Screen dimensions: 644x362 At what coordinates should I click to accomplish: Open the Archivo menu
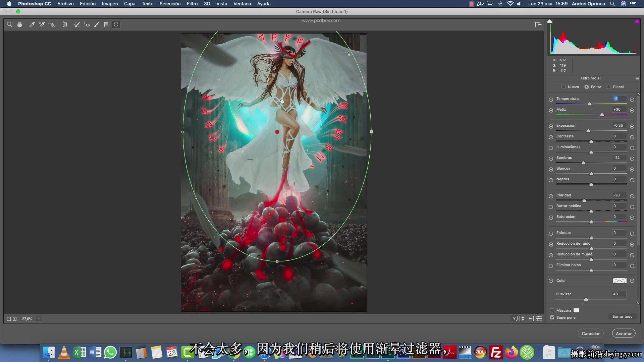tap(65, 4)
